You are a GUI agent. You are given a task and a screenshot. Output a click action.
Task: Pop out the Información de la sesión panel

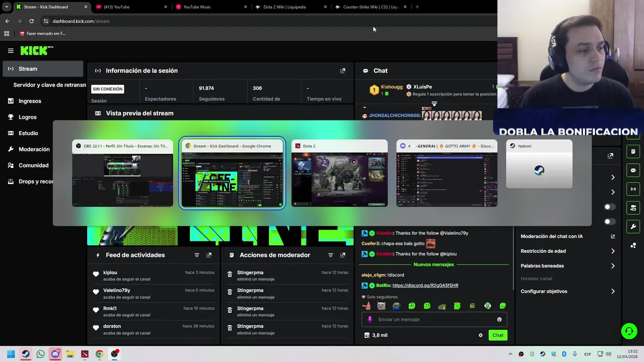(343, 71)
